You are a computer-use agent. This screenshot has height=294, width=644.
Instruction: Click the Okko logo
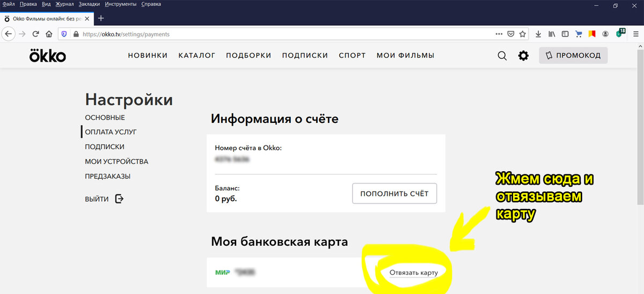point(48,55)
